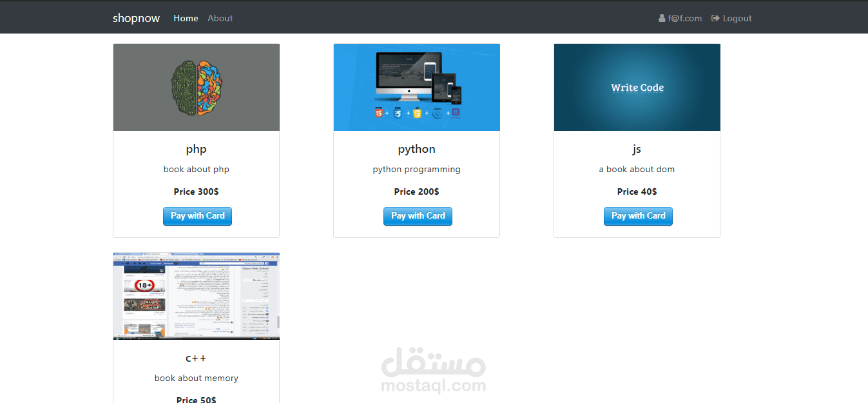Image resolution: width=868 pixels, height=403 pixels.
Task: Select the php product title
Action: tap(197, 150)
